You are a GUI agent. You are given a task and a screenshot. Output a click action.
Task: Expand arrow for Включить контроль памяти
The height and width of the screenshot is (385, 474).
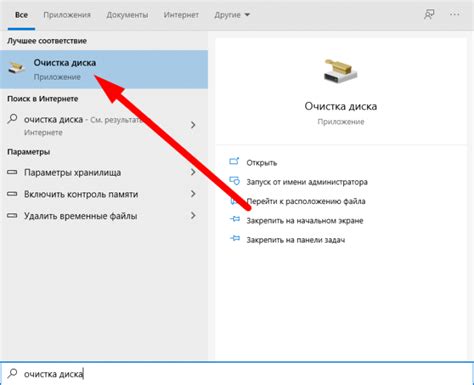193,194
